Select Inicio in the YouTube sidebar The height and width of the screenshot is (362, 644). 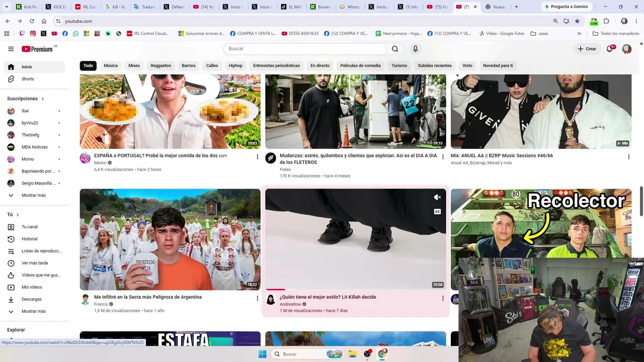[34, 67]
